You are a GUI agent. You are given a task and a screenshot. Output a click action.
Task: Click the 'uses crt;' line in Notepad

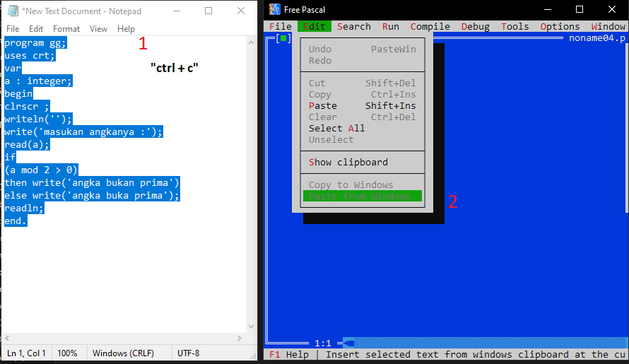30,56
